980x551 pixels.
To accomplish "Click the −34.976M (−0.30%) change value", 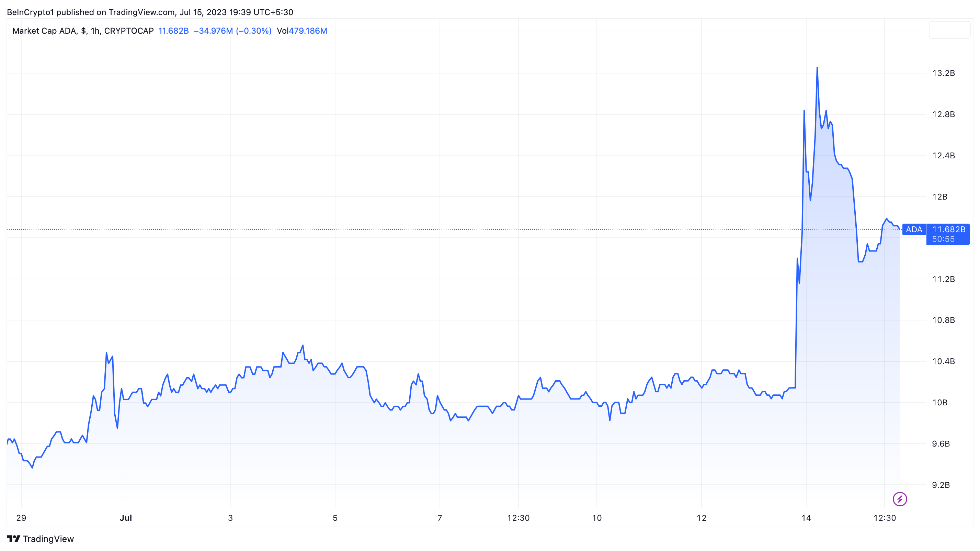I will 232,31.
